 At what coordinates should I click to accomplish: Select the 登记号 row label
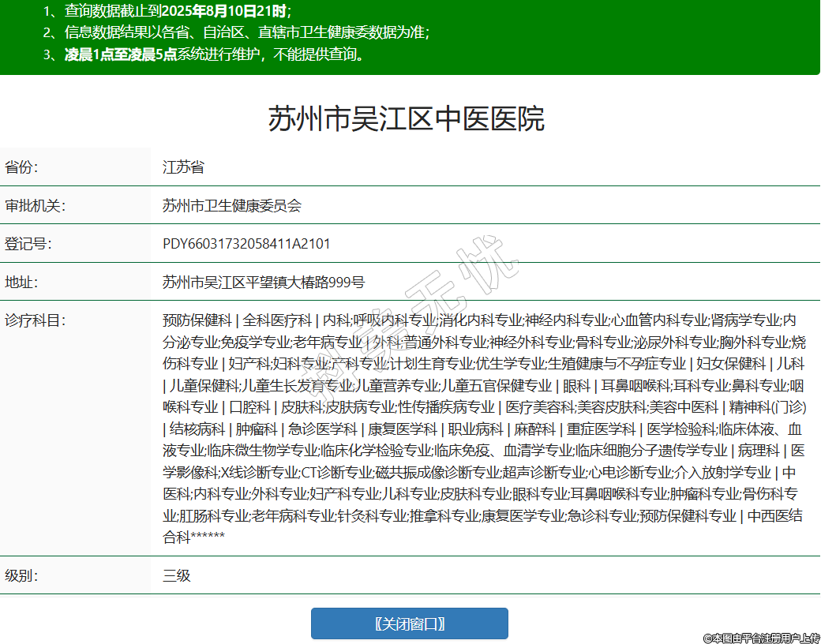pyautogui.click(x=28, y=244)
